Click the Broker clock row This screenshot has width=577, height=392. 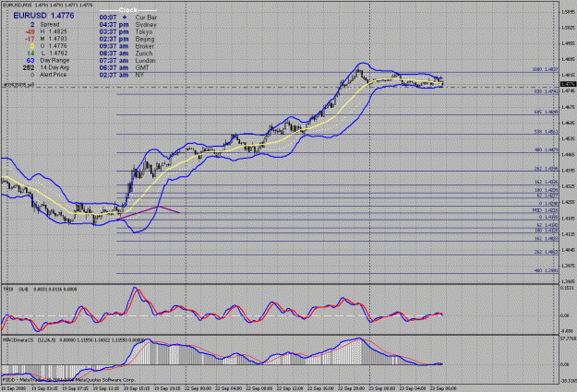coord(126,46)
